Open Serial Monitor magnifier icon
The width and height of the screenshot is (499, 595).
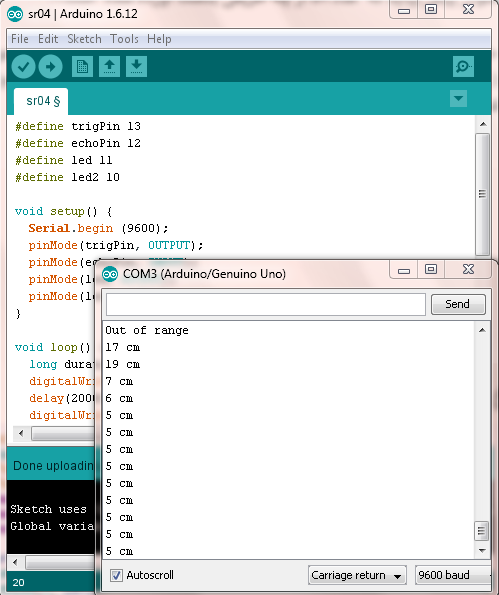pos(463,67)
